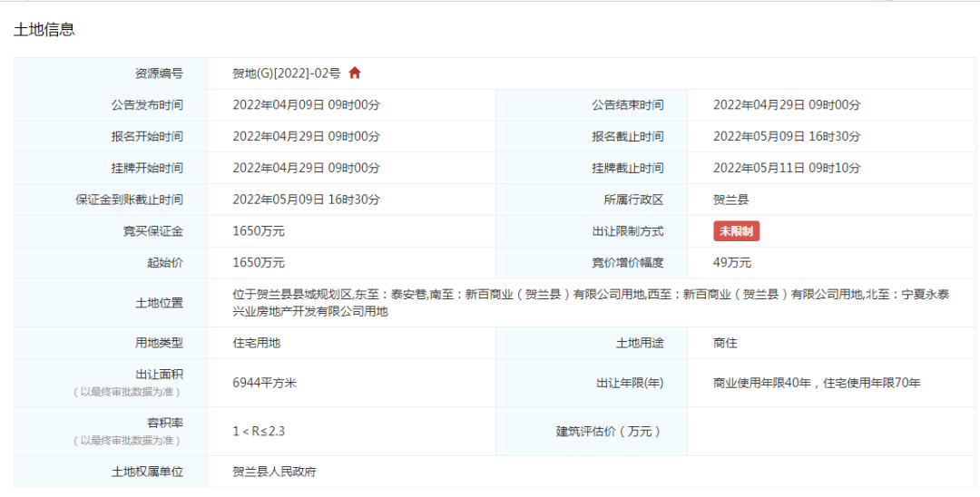Click the 土地权属单位 label
The image size is (980, 497).
click(x=148, y=472)
